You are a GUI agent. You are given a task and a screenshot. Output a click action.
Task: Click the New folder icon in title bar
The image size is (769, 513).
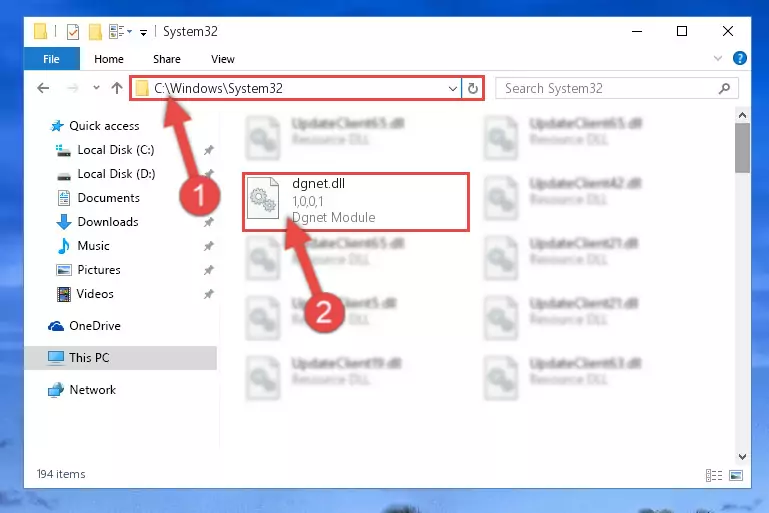[95, 32]
